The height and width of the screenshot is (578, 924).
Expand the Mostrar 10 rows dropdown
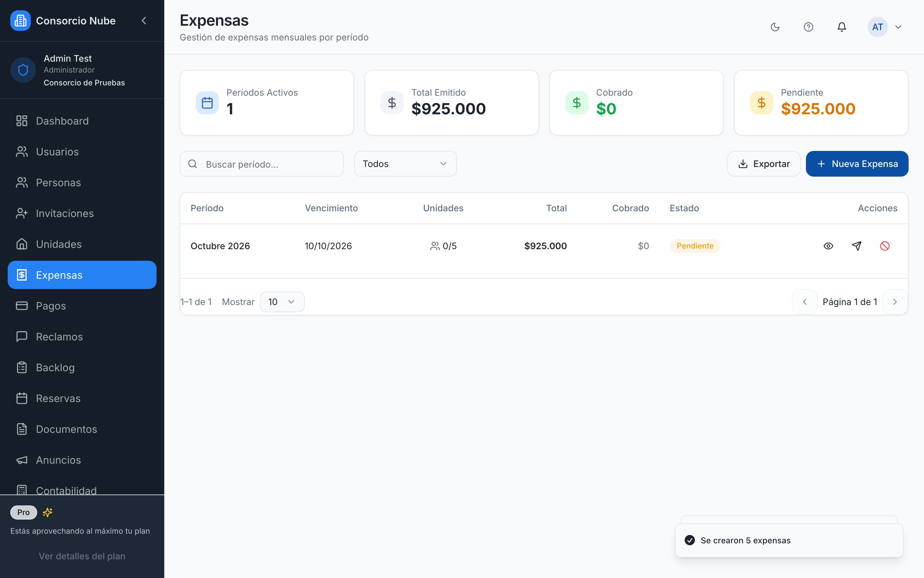[x=282, y=302]
